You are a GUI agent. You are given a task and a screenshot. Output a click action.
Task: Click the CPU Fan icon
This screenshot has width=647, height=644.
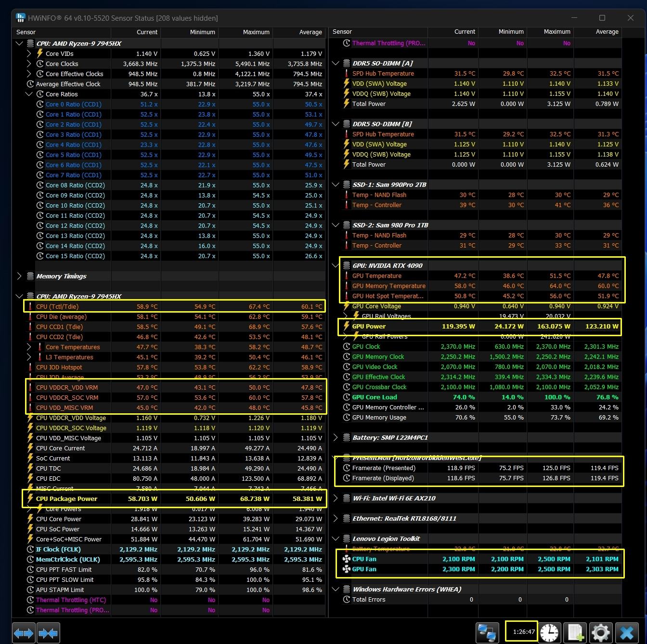[346, 559]
